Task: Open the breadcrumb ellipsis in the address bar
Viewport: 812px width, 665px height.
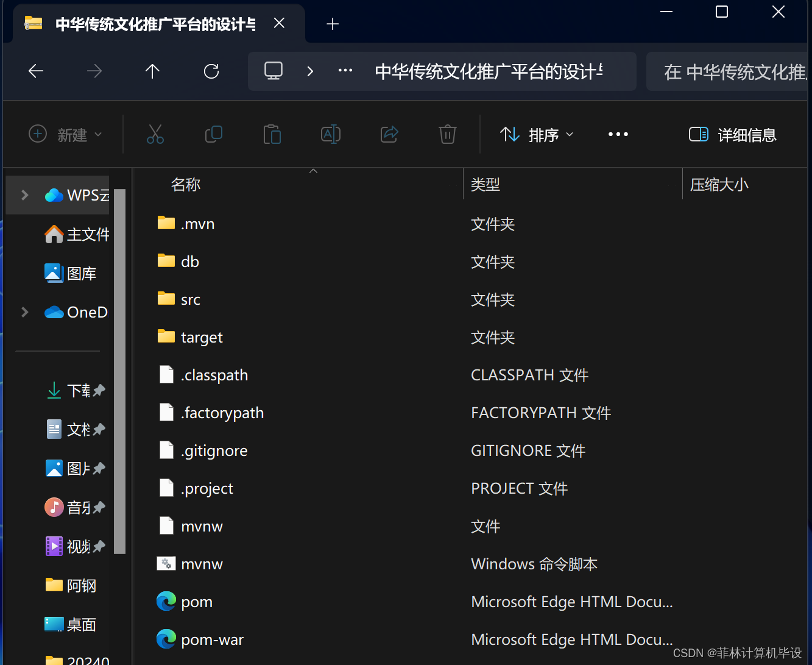Action: point(345,71)
